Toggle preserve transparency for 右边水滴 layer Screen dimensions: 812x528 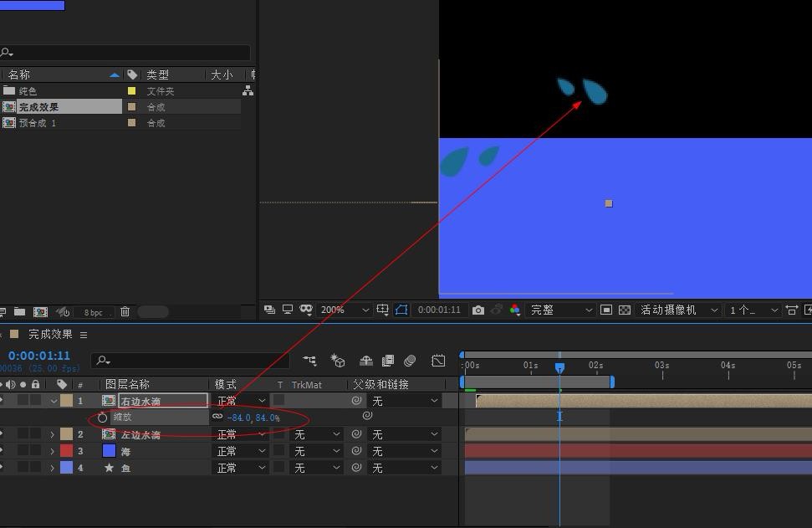tap(279, 400)
